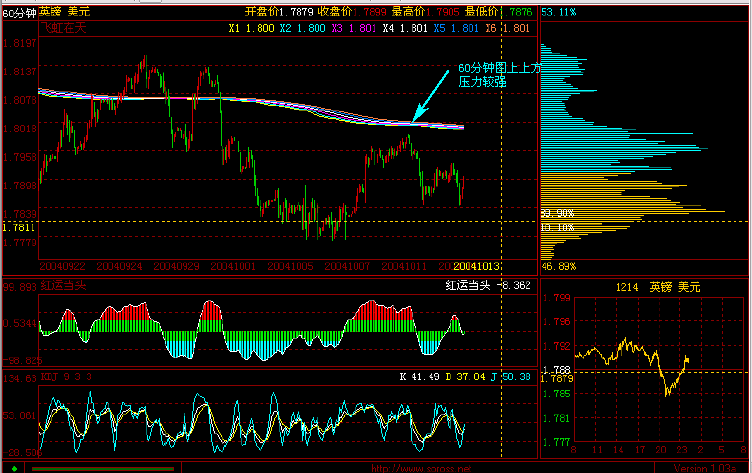Viewport: 752px width, 473px height.
Task: Click the -28.506 KDJ axis label
Action: (22, 453)
